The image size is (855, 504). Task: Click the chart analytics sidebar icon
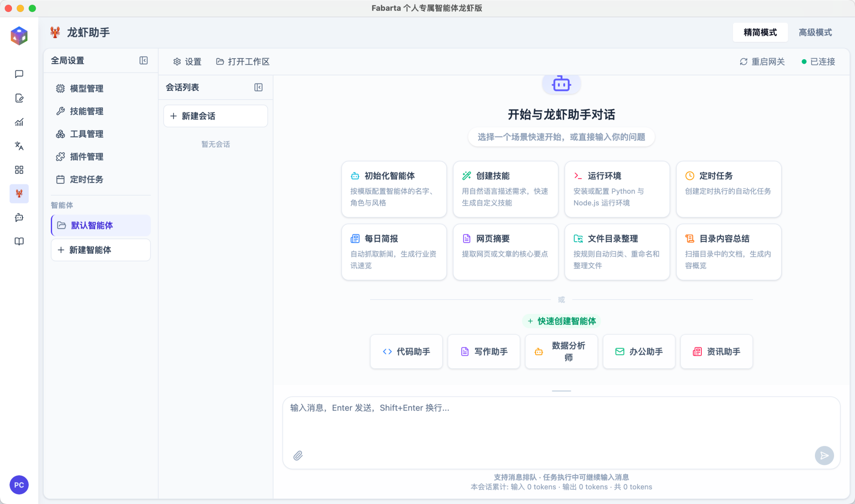(19, 122)
